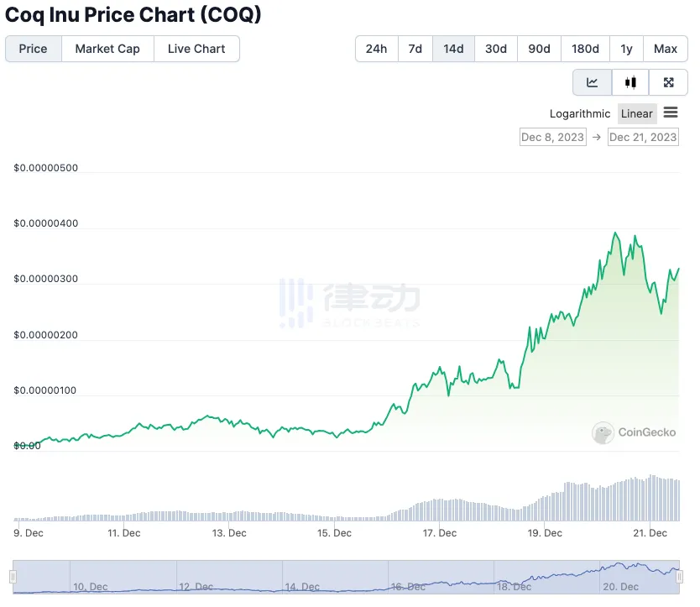This screenshot has width=700, height=607.
Task: Switch to line chart view icon
Action: click(593, 82)
